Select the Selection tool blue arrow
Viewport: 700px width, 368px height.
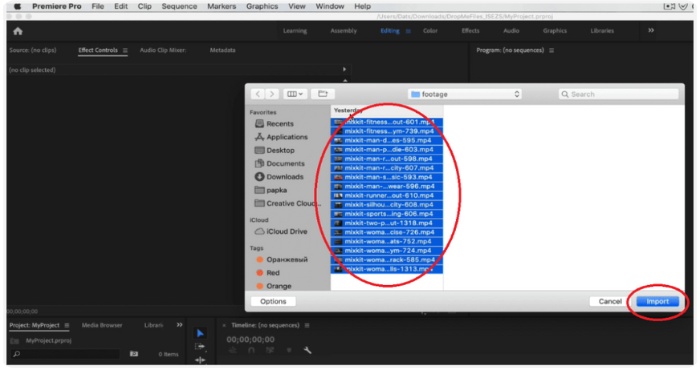[200, 333]
